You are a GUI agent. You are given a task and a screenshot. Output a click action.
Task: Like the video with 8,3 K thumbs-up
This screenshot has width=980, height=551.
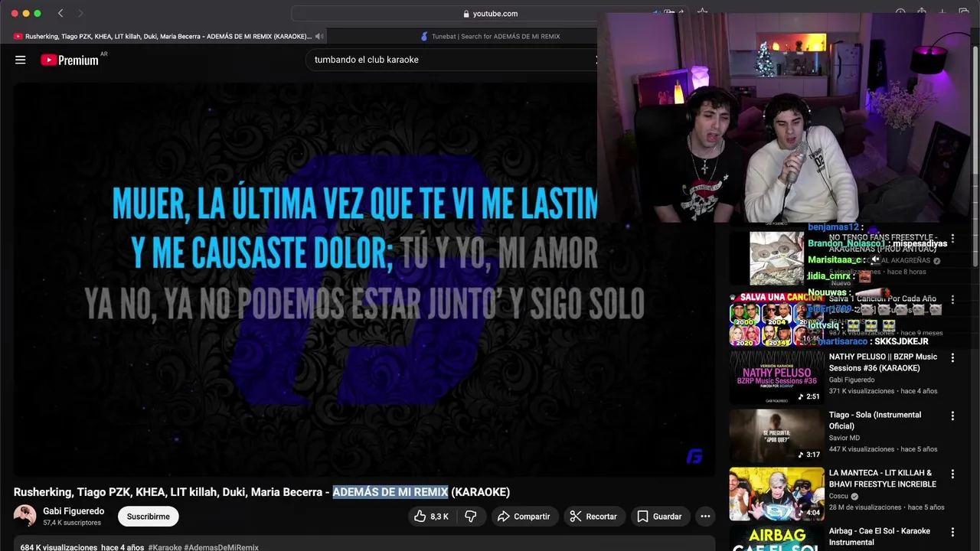click(431, 517)
